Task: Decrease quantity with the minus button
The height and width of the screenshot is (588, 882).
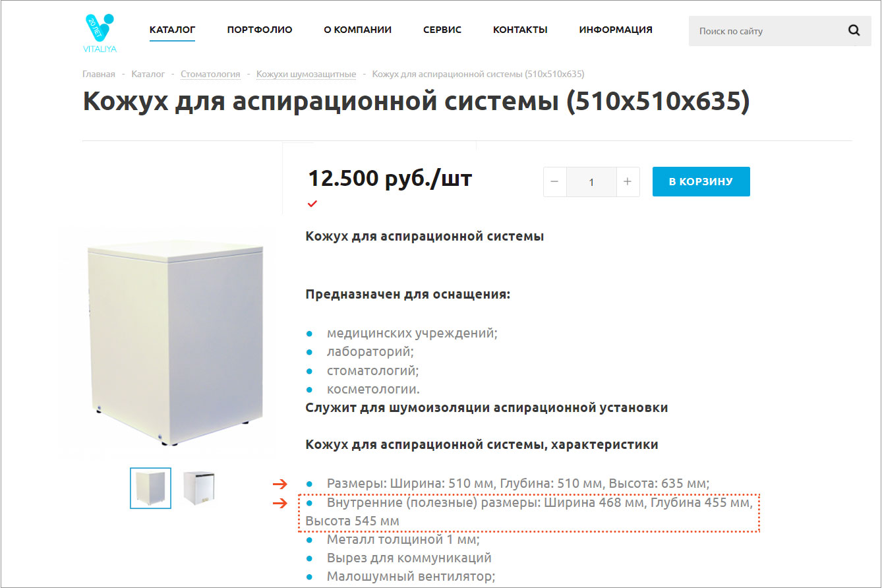Action: coord(554,182)
